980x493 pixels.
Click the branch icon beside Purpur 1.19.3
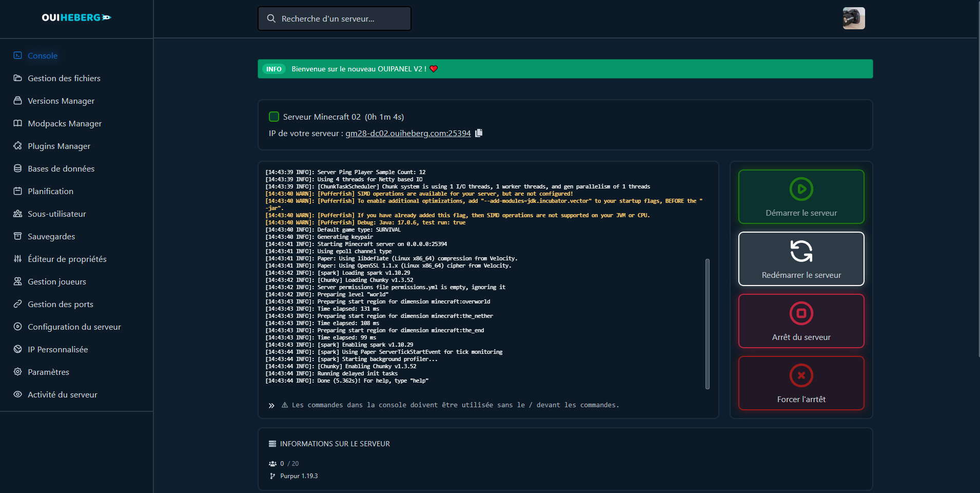pos(272,476)
